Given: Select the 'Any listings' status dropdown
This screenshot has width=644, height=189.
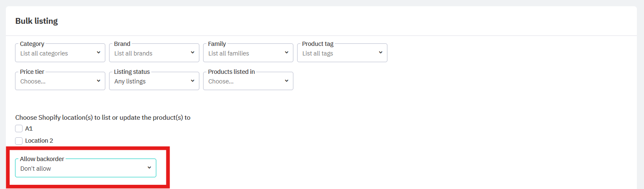Looking at the screenshot, I should coord(148,81).
